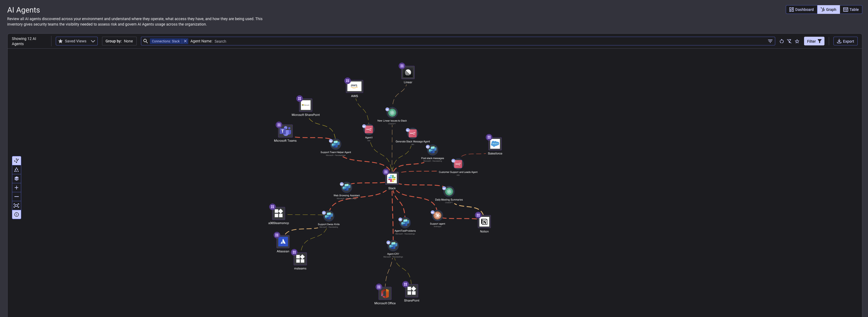Click the Microsoft SharePoint node
The width and height of the screenshot is (868, 317).
306,105
